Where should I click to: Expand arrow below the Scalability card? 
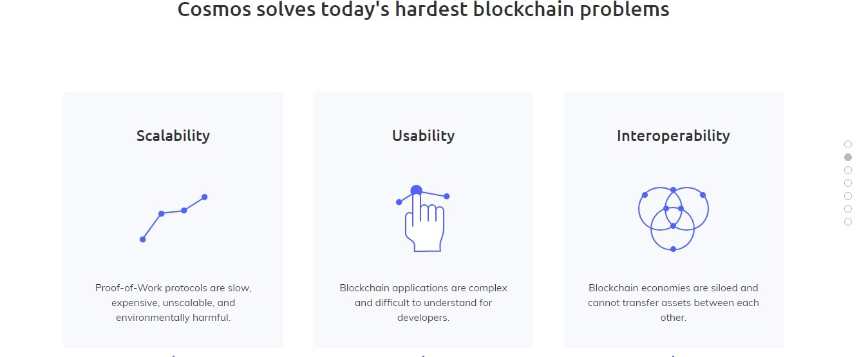(x=173, y=355)
